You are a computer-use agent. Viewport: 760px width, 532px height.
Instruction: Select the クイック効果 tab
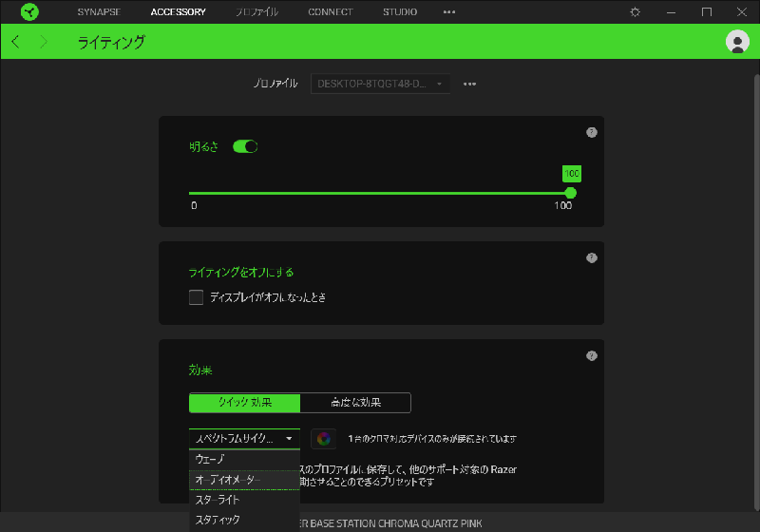pos(244,403)
